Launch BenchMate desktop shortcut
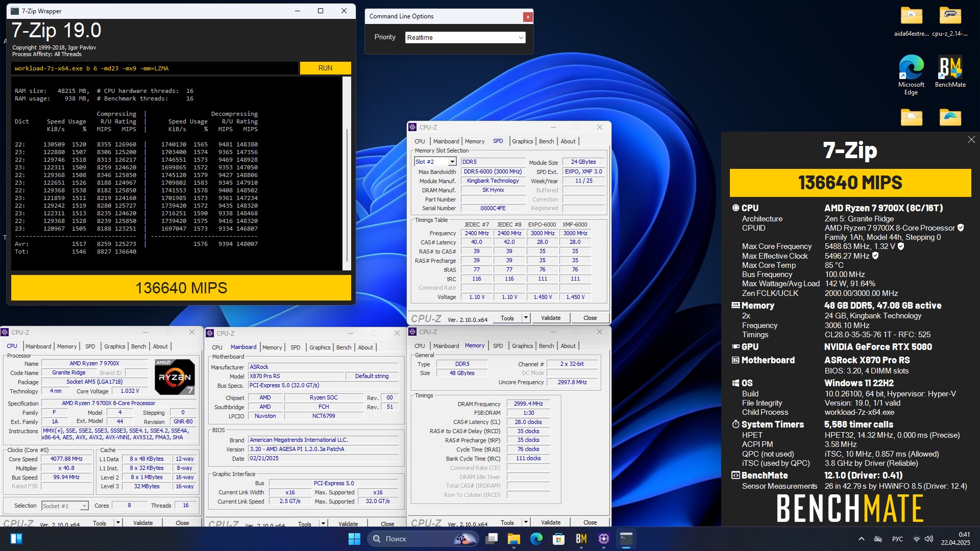 pyautogui.click(x=950, y=71)
